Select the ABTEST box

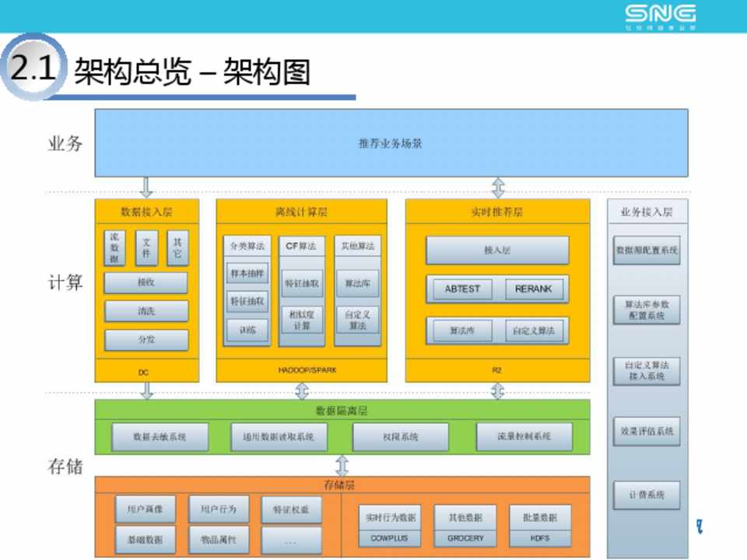point(462,289)
